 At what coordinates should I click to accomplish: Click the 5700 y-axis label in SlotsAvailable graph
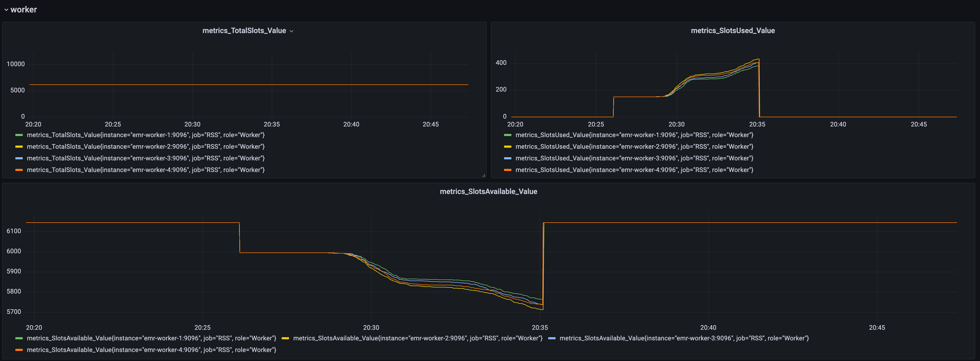pyautogui.click(x=14, y=312)
